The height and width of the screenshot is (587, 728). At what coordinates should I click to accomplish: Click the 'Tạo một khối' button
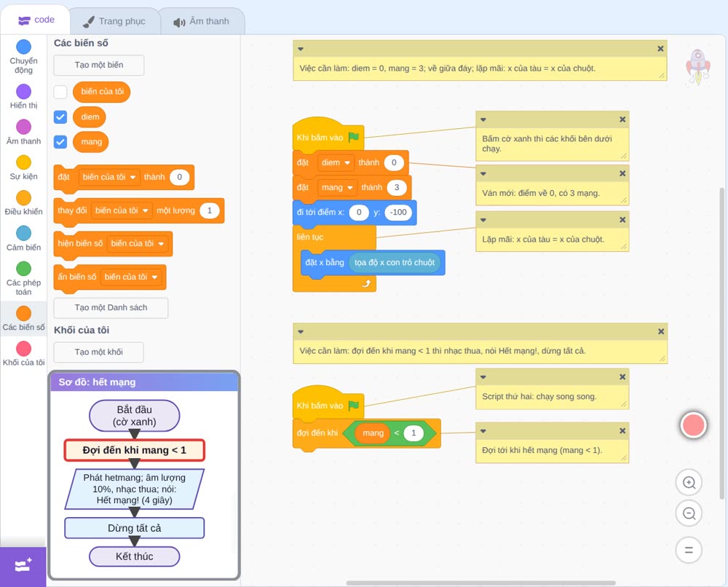click(x=99, y=352)
